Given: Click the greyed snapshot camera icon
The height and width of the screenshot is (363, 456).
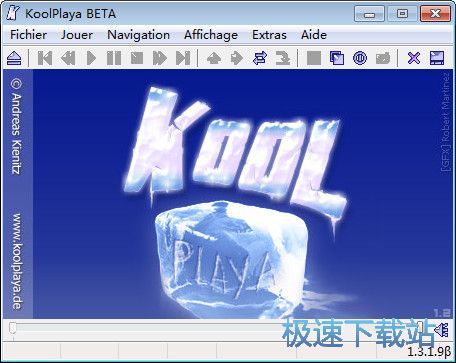Looking at the screenshot, I should (383, 58).
